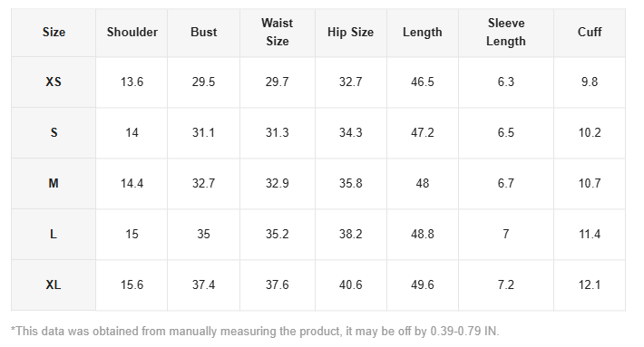This screenshot has height=347, width=644.
Task: Select the L row bust value 35
Action: tap(204, 235)
